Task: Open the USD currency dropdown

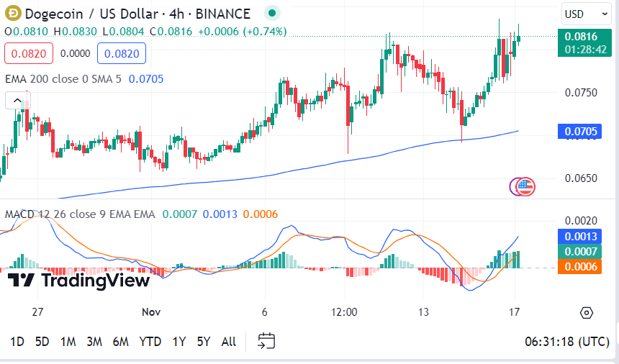Action: [x=586, y=14]
